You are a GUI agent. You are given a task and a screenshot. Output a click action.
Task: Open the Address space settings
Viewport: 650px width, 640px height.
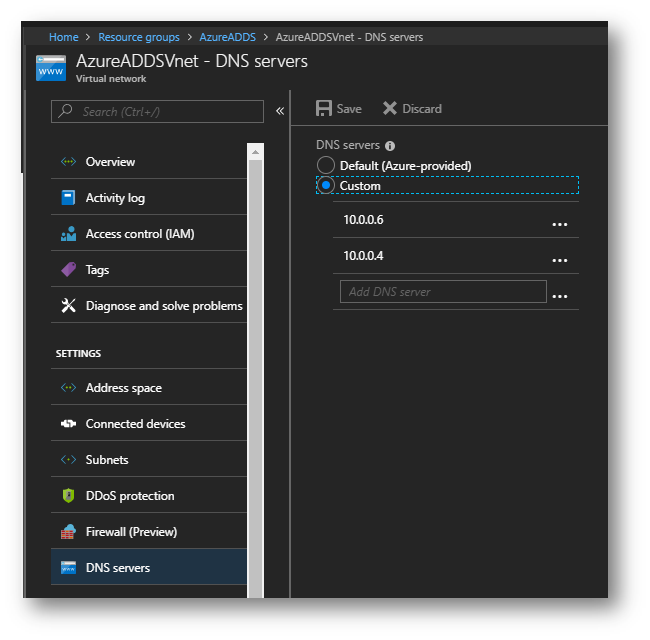coord(149,388)
